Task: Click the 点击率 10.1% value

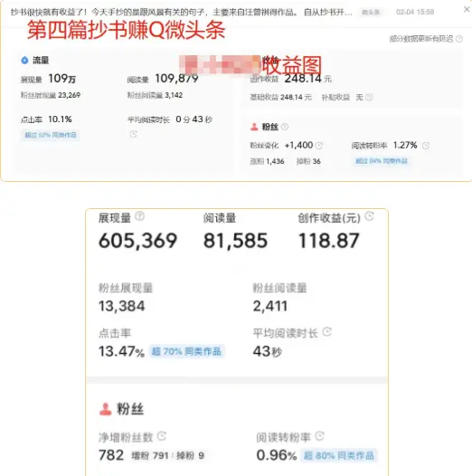Action: click(60, 119)
